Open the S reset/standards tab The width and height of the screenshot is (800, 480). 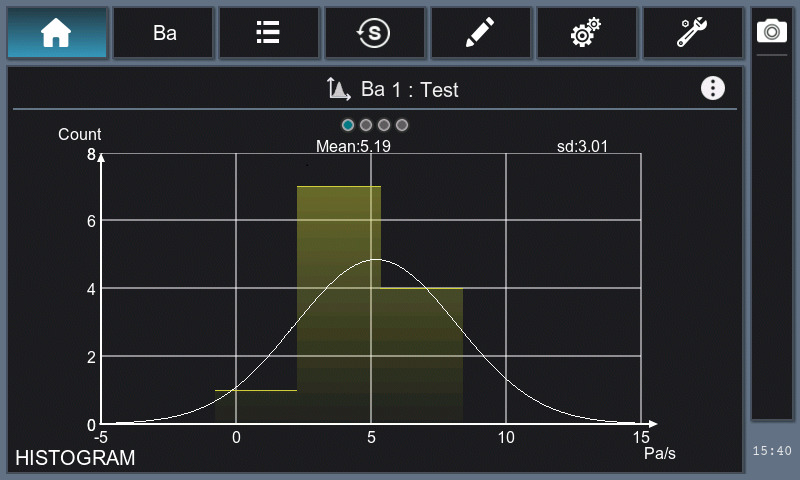pos(375,33)
